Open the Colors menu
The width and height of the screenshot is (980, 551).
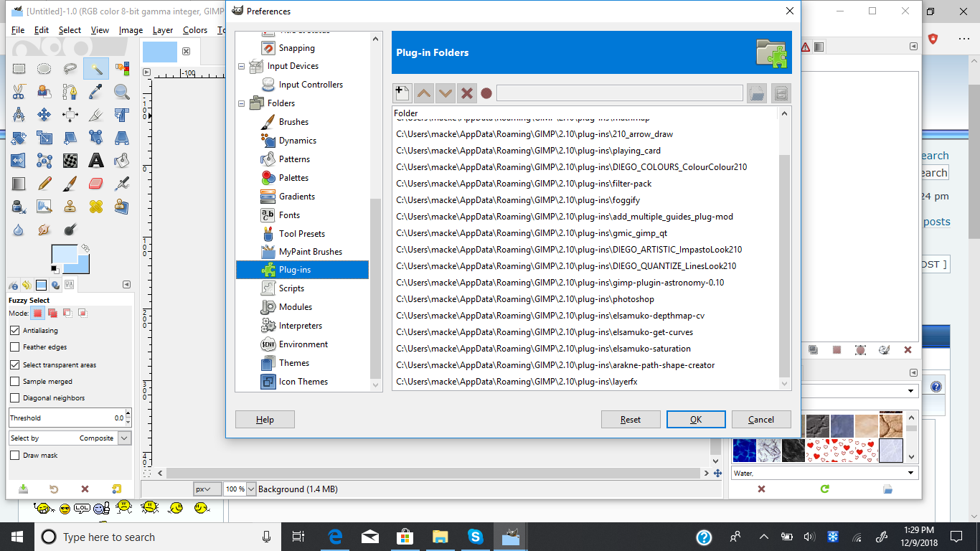[194, 30]
